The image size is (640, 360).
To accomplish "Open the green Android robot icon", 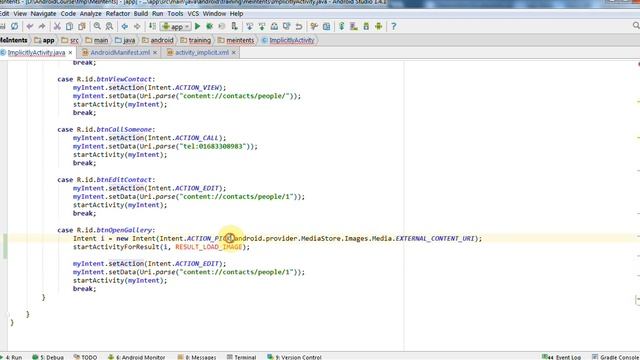I will [x=378, y=27].
